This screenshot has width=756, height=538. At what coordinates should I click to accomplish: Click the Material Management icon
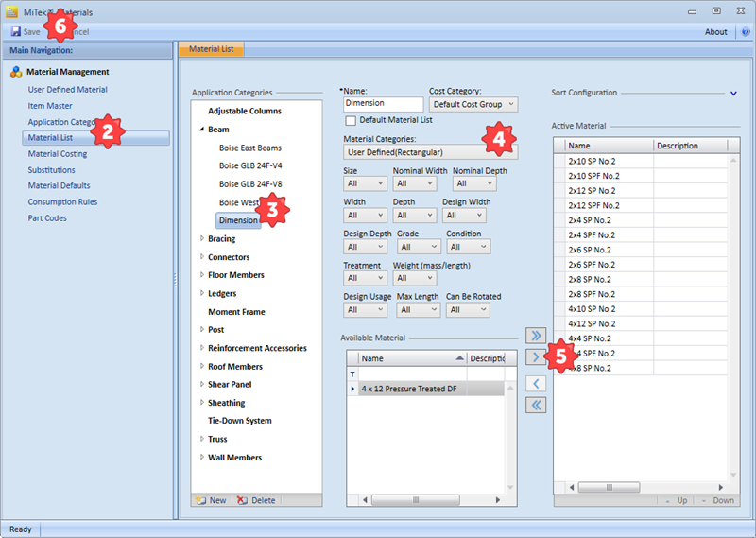[16, 72]
